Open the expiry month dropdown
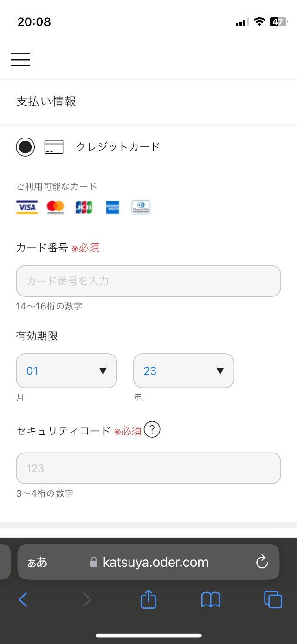This screenshot has height=644, width=297. click(66, 371)
